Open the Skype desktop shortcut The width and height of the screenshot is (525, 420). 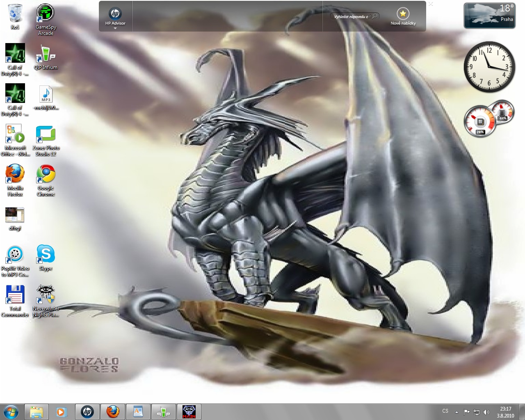pyautogui.click(x=46, y=254)
